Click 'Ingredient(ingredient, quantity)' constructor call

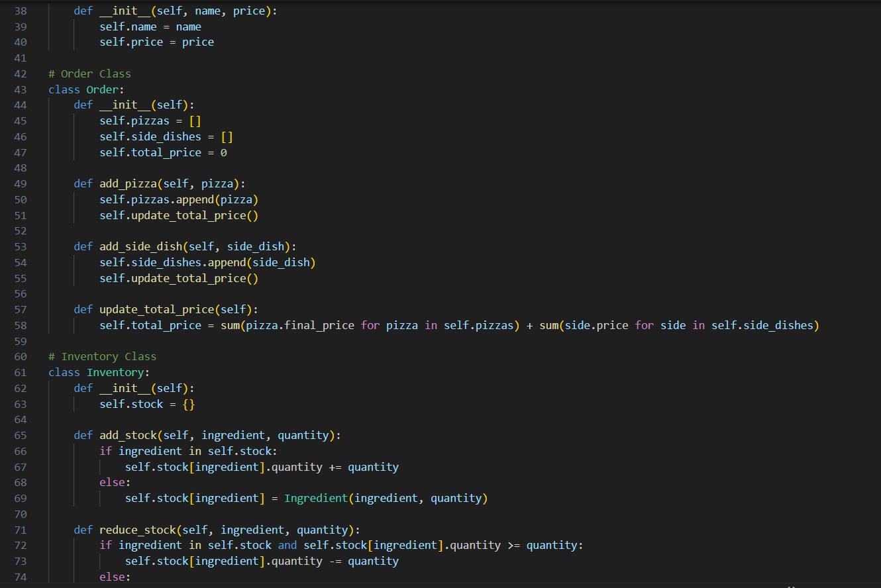pos(386,498)
